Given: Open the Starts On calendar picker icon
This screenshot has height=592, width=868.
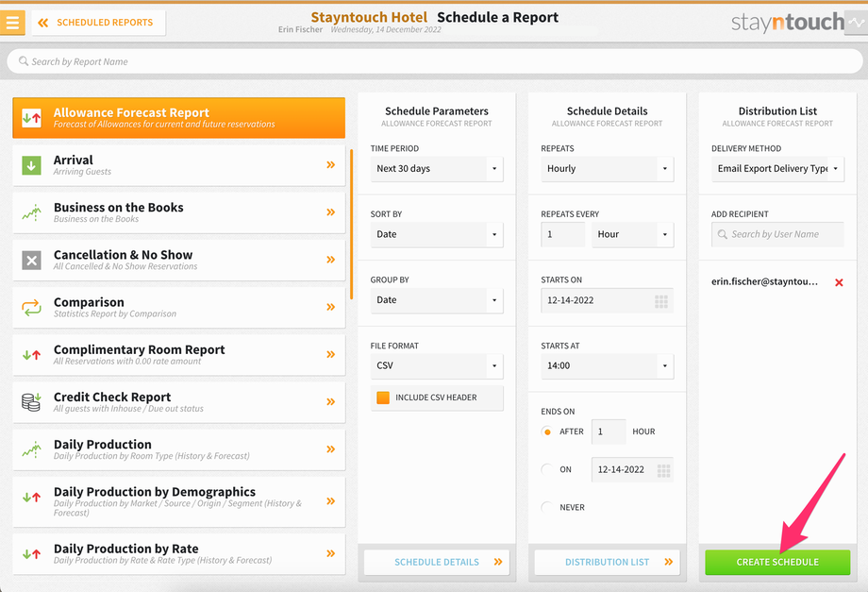Looking at the screenshot, I should tap(661, 301).
